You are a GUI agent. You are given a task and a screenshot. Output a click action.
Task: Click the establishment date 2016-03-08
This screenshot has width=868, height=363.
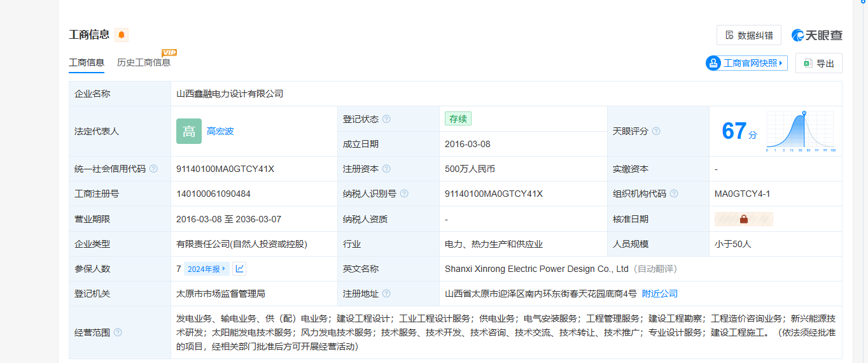pos(468,144)
